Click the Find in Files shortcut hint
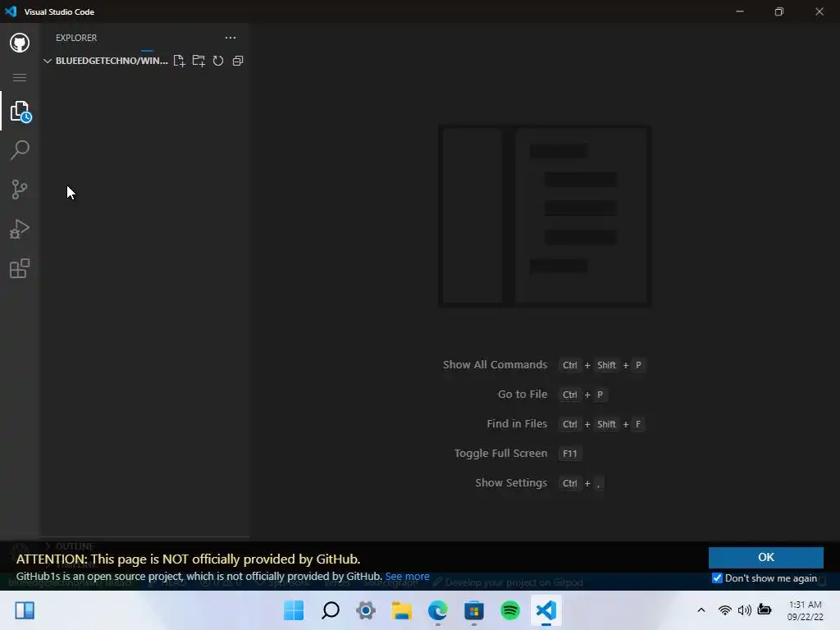The image size is (840, 630). click(x=566, y=424)
